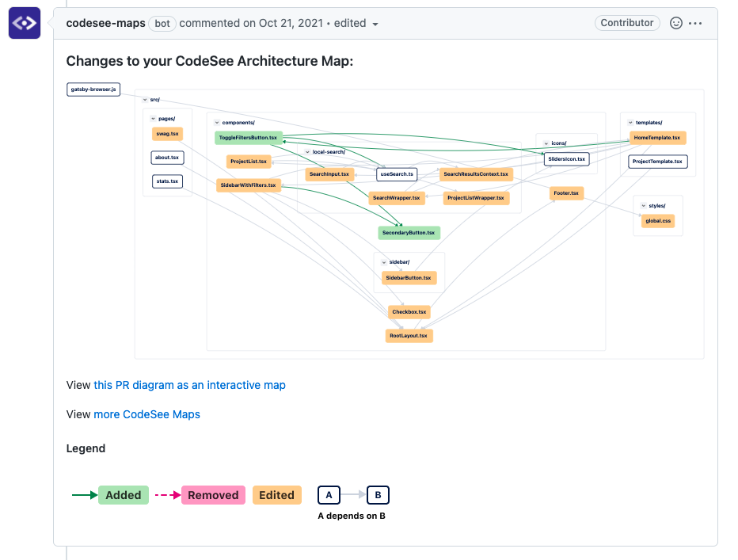Click the bot label badge
This screenshot has width=738, height=560.
pos(162,24)
